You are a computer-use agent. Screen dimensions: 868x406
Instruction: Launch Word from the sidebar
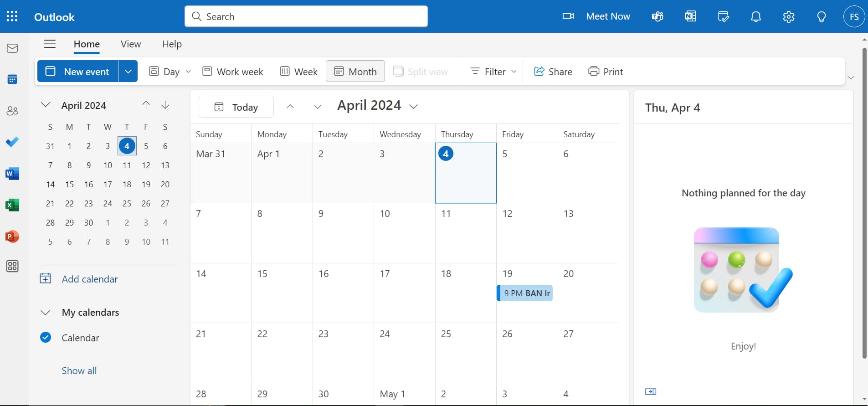pos(12,174)
